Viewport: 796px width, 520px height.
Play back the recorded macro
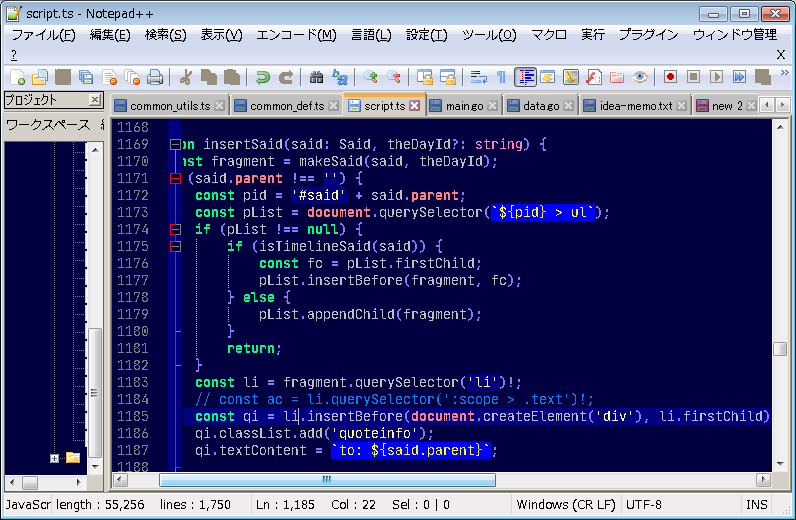pos(716,77)
